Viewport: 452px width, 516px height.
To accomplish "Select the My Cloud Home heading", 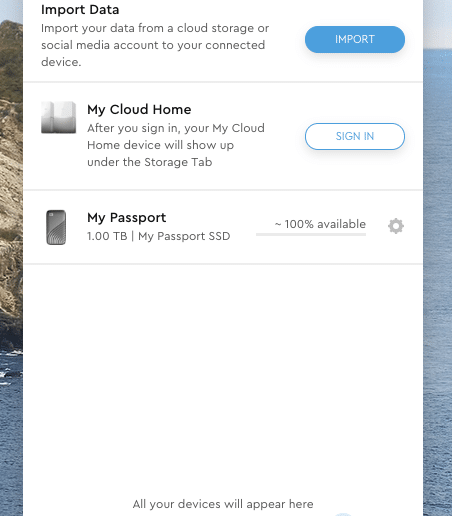I will coord(139,110).
